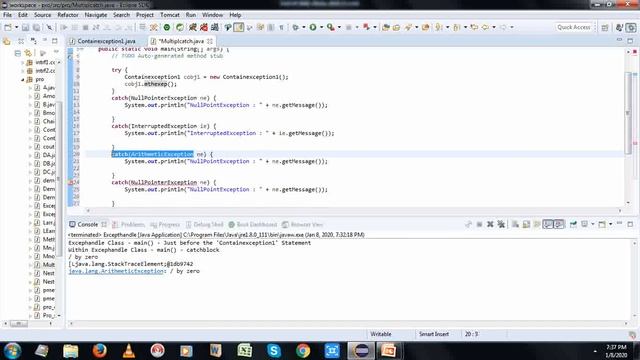Click the Pin Console icon
This screenshot has height=360, width=640.
point(573,224)
